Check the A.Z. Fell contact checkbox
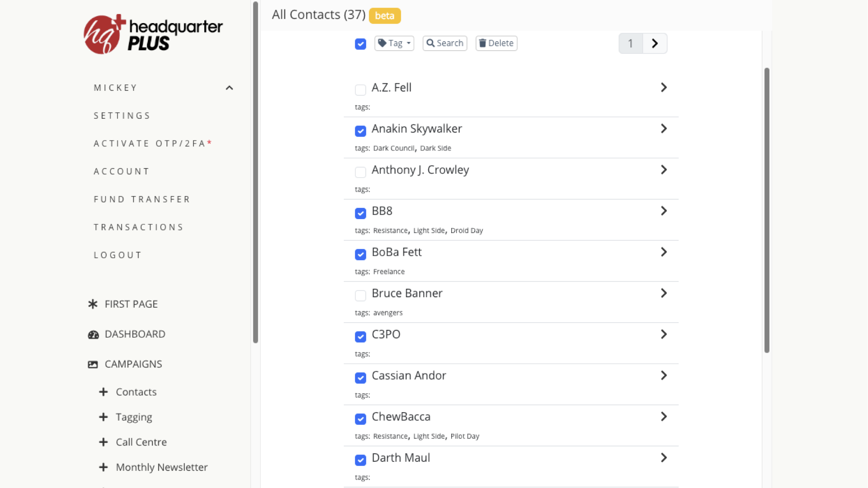This screenshot has width=868, height=488. click(360, 90)
